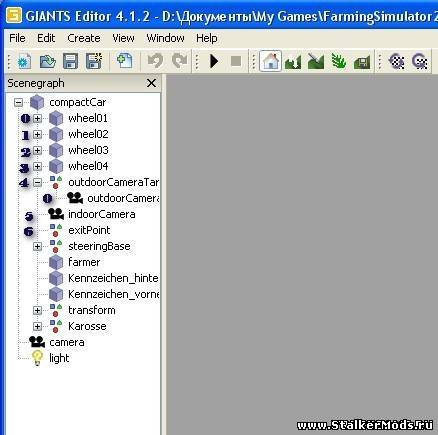Close the Scenegraph panel
This screenshot has width=438, height=435.
click(151, 83)
